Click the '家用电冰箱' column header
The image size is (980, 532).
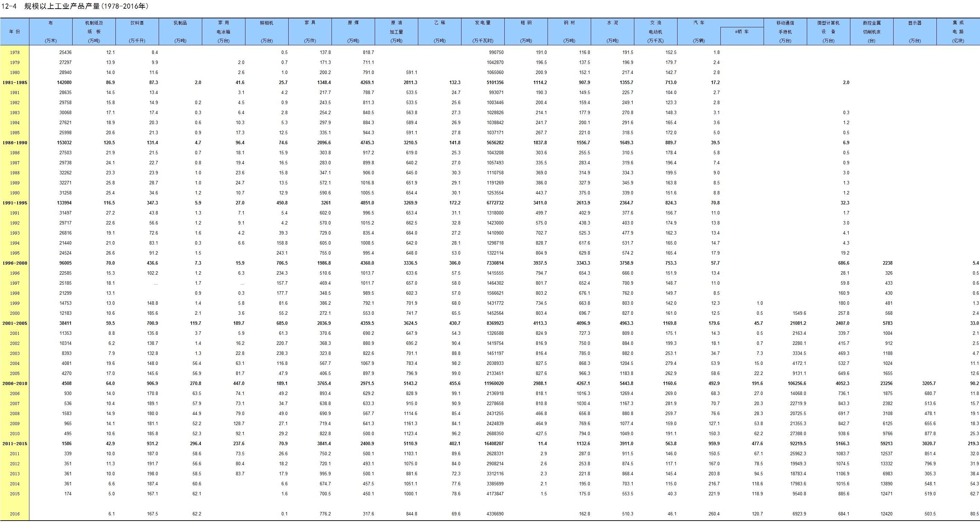[x=224, y=31]
